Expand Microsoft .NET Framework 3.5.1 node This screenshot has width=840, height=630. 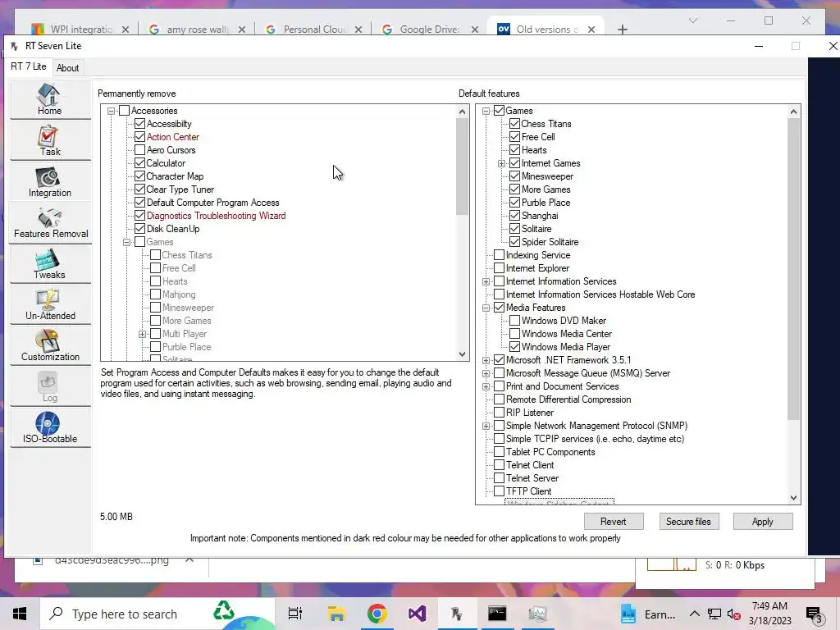click(x=486, y=361)
